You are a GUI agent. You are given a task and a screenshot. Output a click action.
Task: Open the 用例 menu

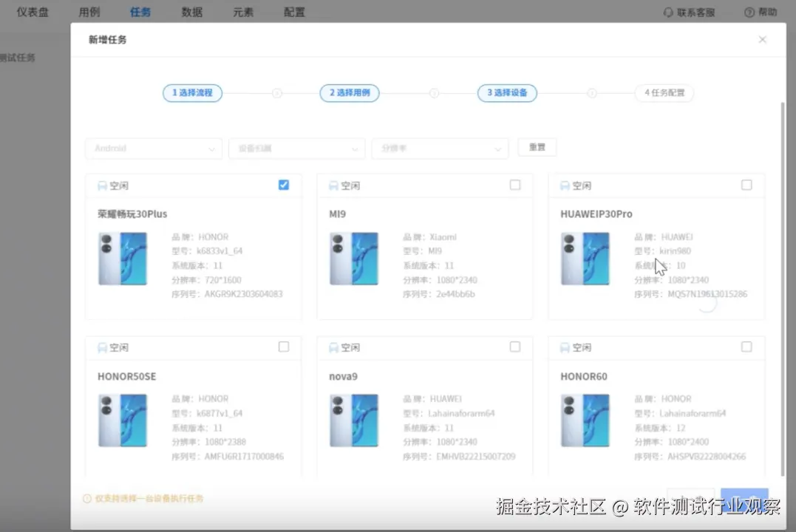(x=89, y=12)
